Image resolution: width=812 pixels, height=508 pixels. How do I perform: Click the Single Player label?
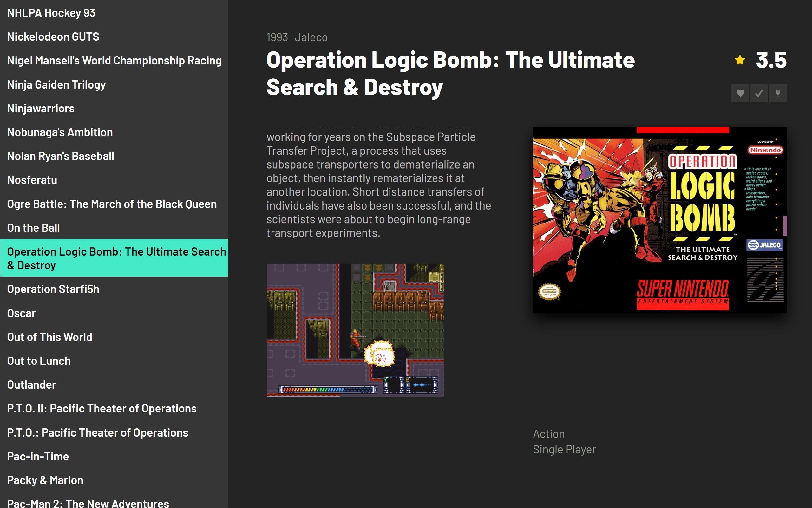564,450
